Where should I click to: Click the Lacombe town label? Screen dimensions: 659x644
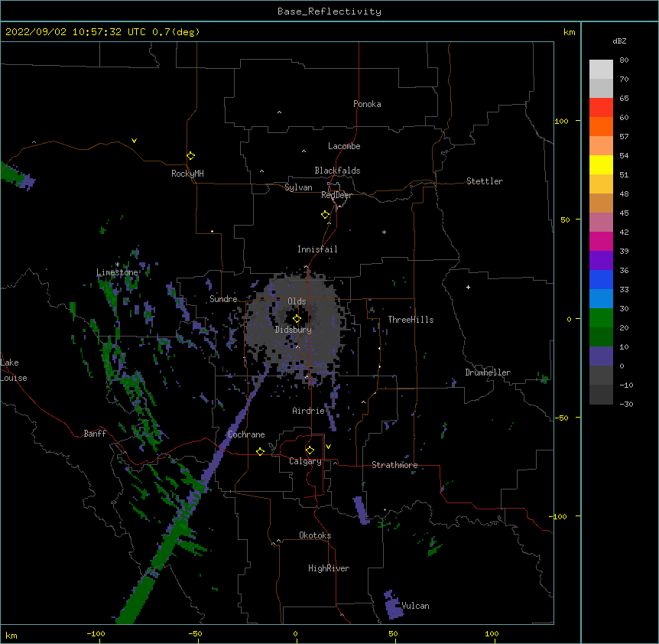344,146
